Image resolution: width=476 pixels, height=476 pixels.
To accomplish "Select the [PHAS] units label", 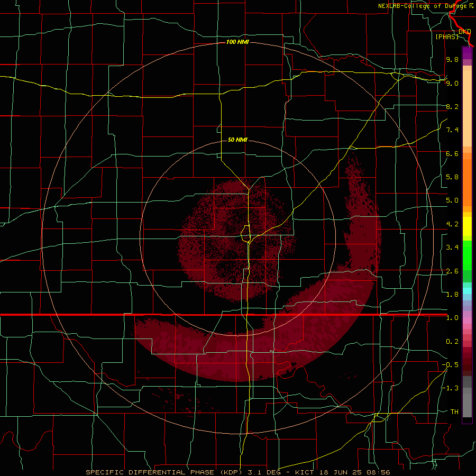I will click(447, 36).
